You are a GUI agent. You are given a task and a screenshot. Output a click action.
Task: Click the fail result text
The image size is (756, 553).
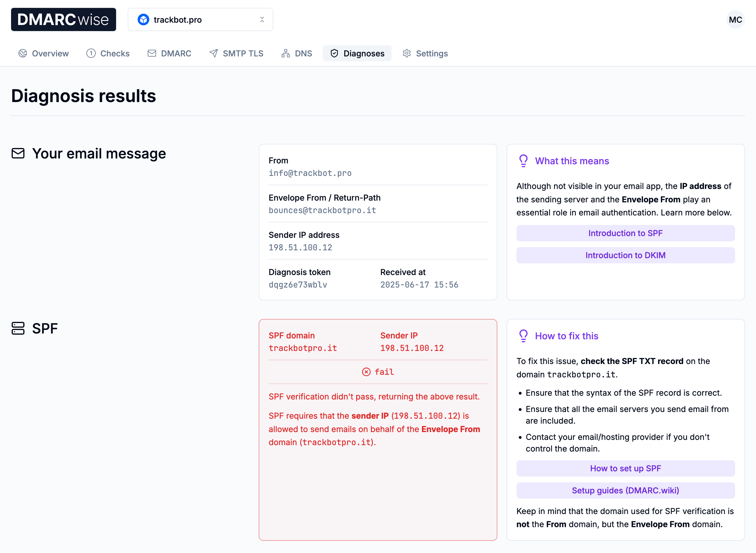384,372
